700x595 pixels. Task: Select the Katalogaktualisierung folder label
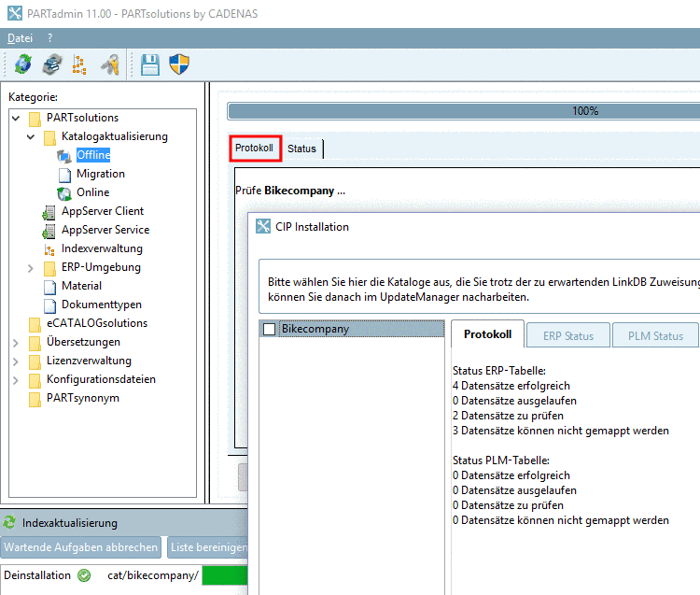coord(114,136)
